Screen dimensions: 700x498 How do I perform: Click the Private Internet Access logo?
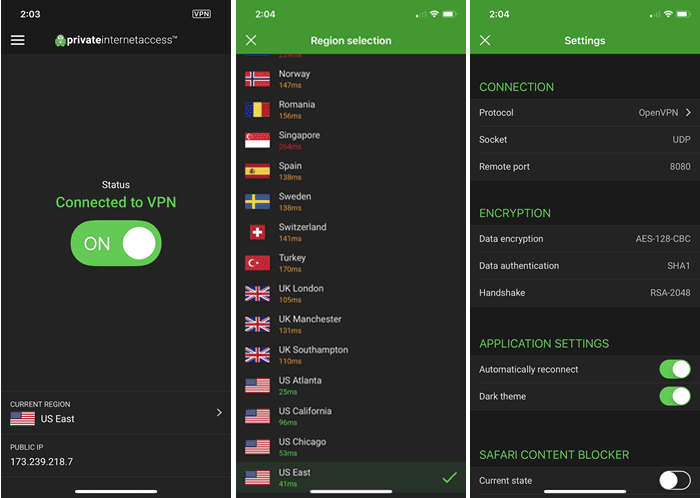pos(116,40)
